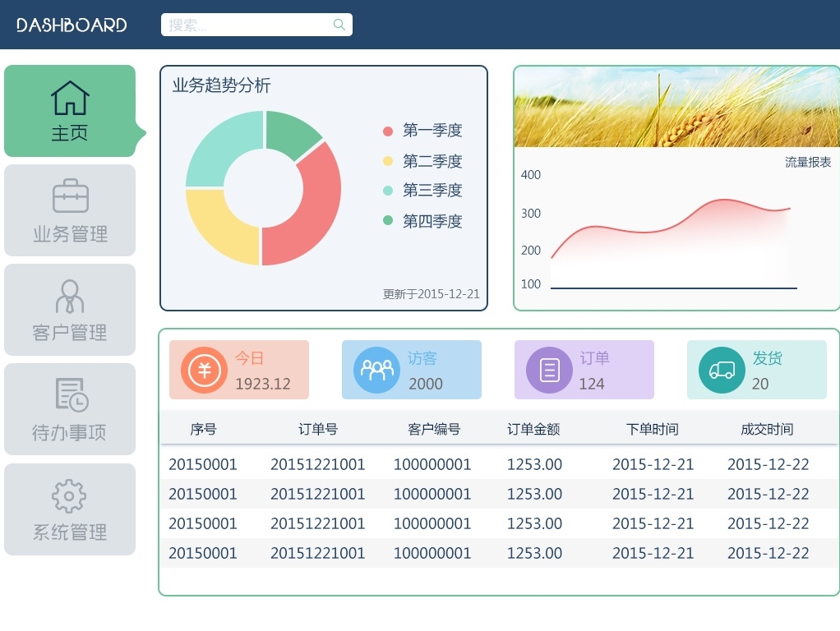
Task: Click the gear icon for 系统管理
Action: click(69, 495)
